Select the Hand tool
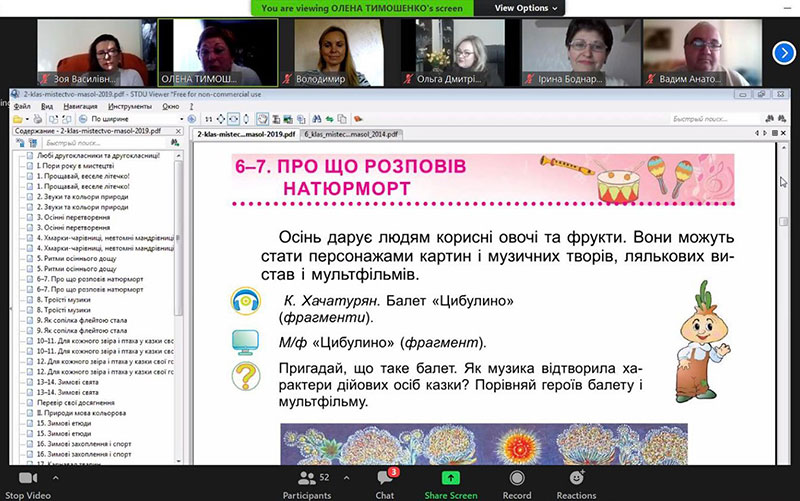This screenshot has height=501, width=800. coord(262,119)
